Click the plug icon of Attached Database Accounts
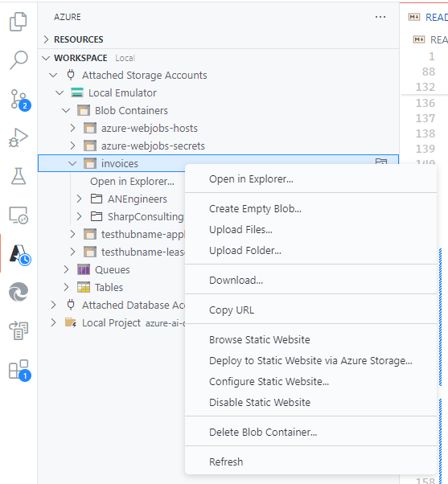The image size is (448, 484). [x=71, y=305]
